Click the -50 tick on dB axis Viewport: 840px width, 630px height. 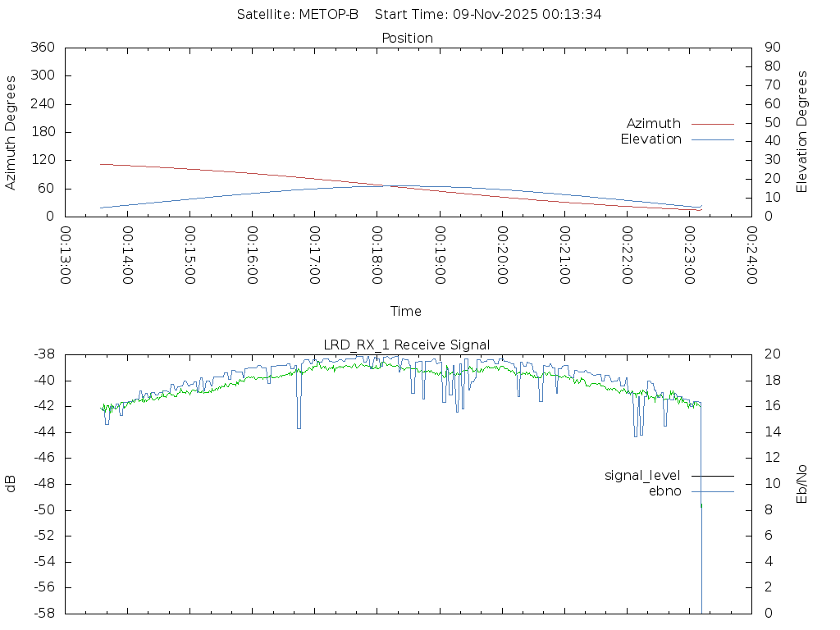tap(42, 510)
